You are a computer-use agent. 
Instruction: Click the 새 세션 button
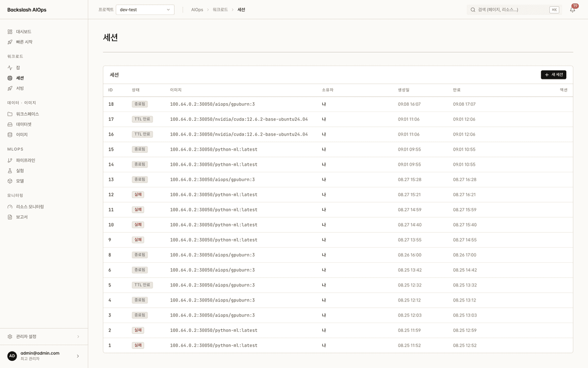click(x=553, y=75)
